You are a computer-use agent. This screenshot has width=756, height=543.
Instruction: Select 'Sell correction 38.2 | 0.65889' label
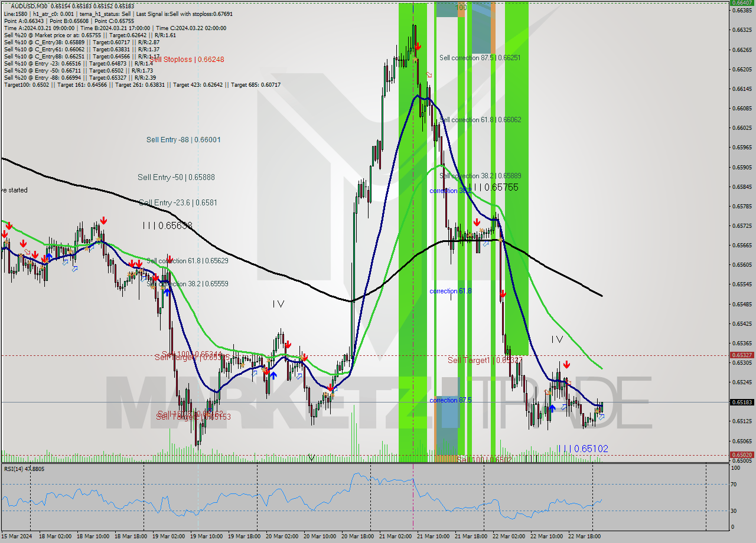[480, 176]
